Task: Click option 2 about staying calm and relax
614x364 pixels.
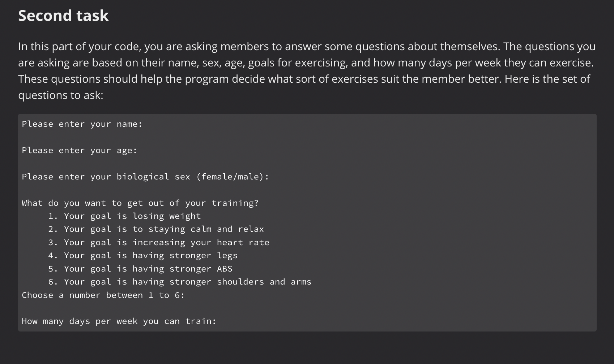Action: click(156, 229)
